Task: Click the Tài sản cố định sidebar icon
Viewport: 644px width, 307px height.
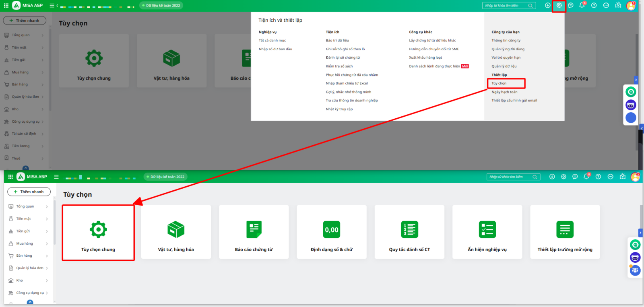Action: [x=6, y=134]
